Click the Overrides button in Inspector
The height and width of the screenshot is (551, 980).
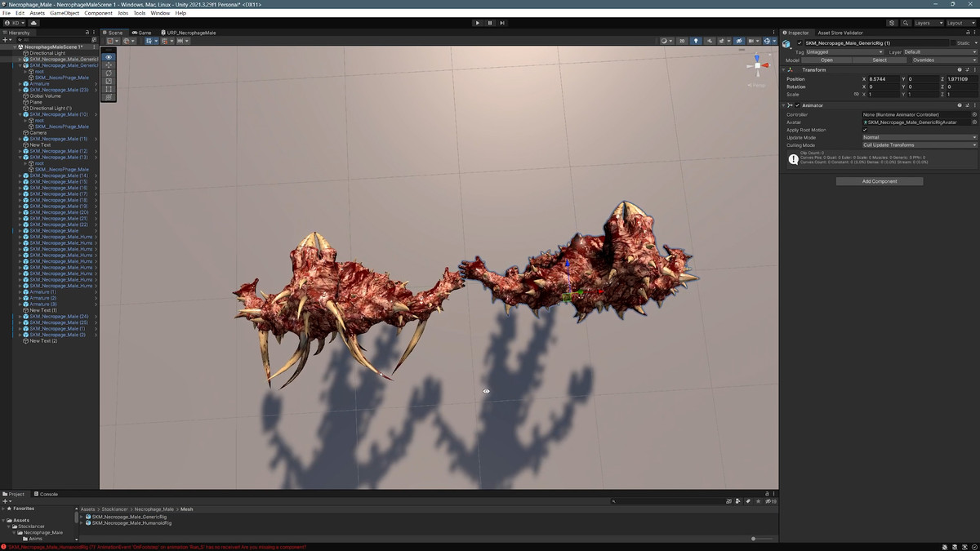coord(923,60)
